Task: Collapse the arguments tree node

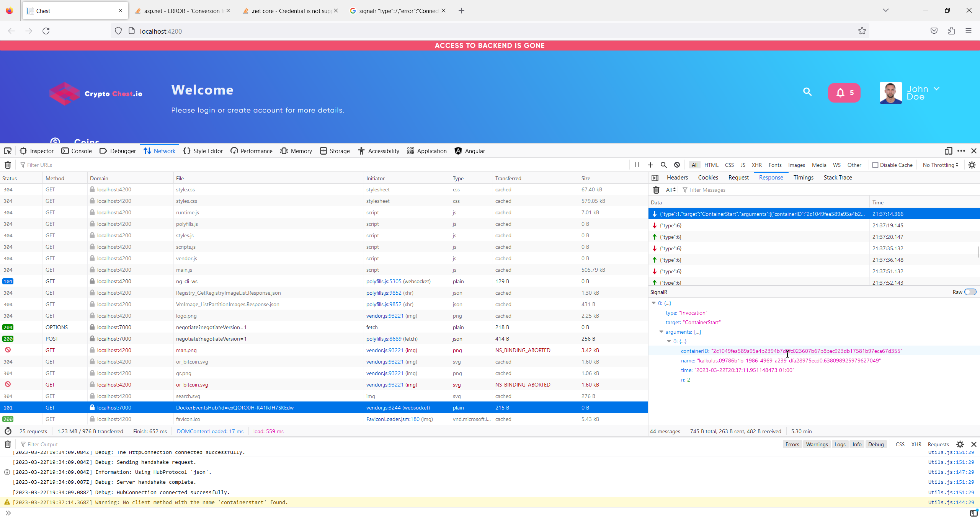Action: click(x=661, y=332)
